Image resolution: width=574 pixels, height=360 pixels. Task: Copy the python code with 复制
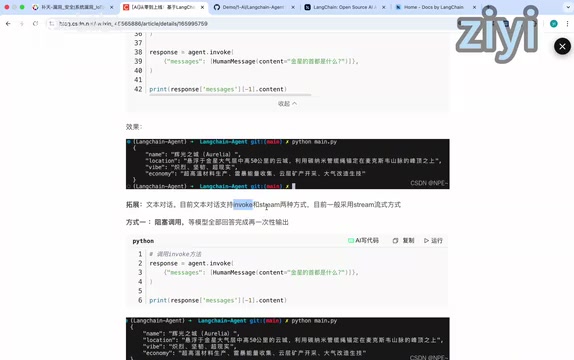tap(403, 241)
